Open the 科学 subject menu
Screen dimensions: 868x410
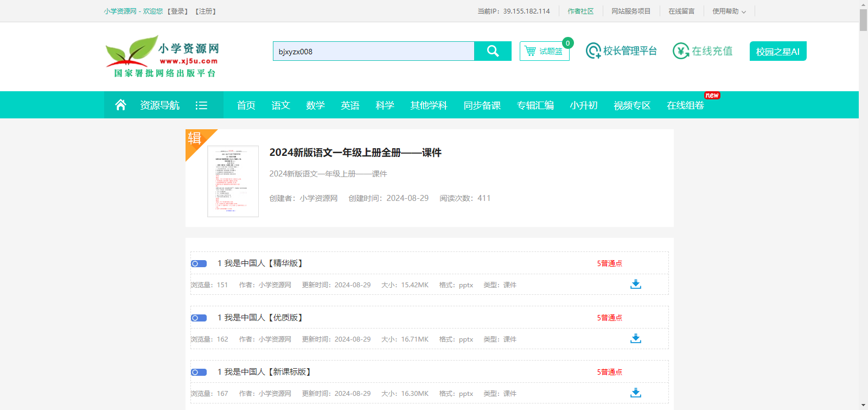click(385, 105)
